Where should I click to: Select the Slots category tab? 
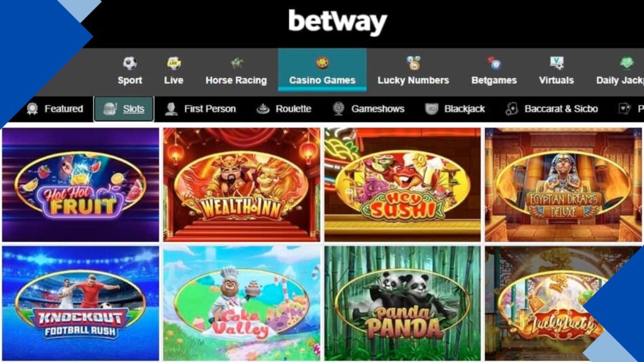coord(124,109)
